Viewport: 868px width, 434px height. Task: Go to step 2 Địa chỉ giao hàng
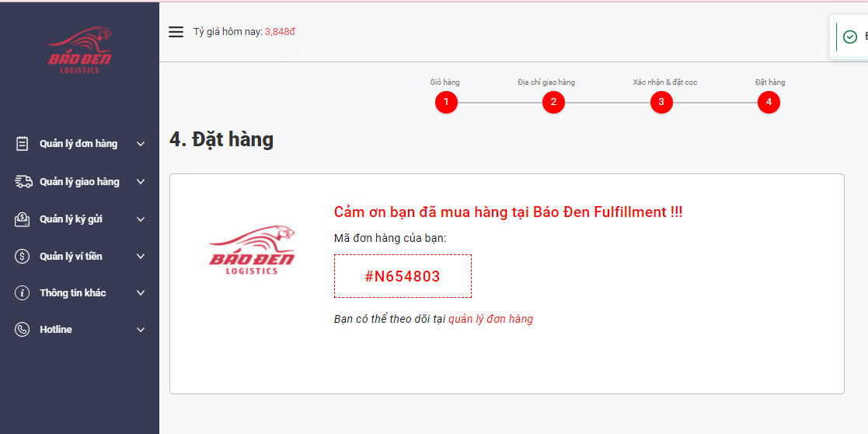tap(553, 102)
